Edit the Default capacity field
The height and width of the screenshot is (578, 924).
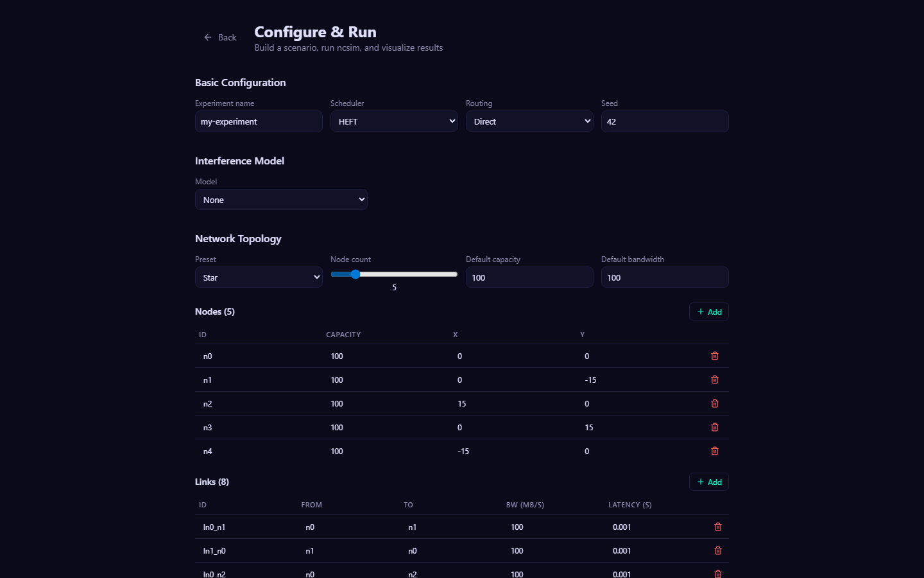pyautogui.click(x=529, y=277)
